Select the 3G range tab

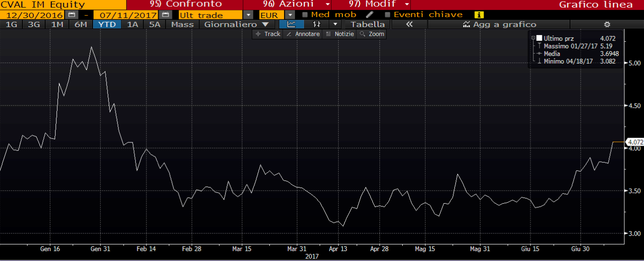coord(34,24)
